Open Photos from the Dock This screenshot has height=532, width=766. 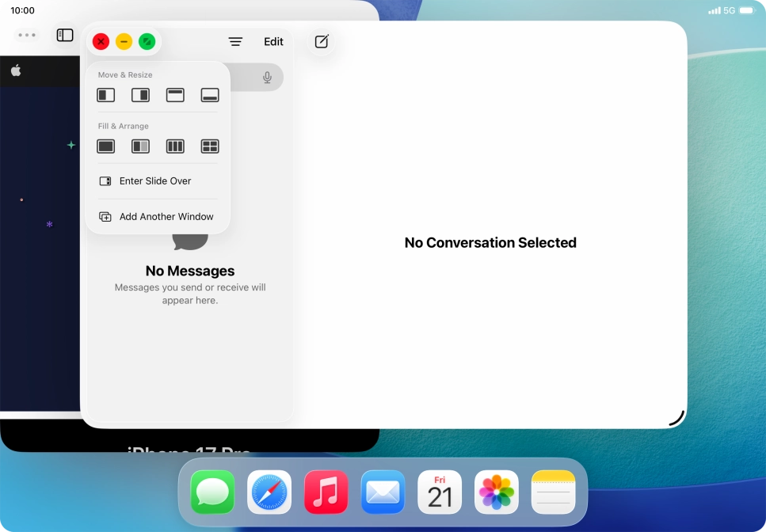pos(496,492)
